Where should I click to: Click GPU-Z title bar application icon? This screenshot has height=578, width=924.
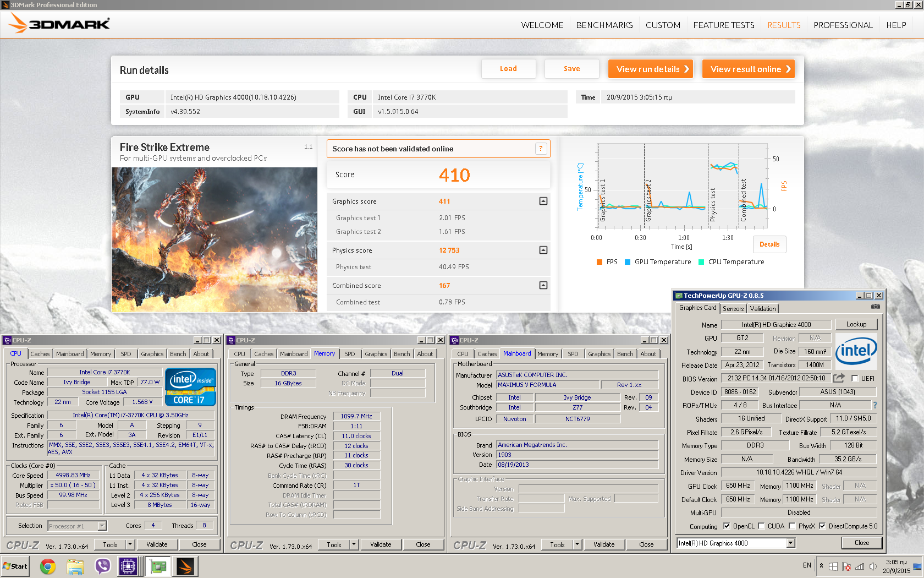(x=679, y=296)
